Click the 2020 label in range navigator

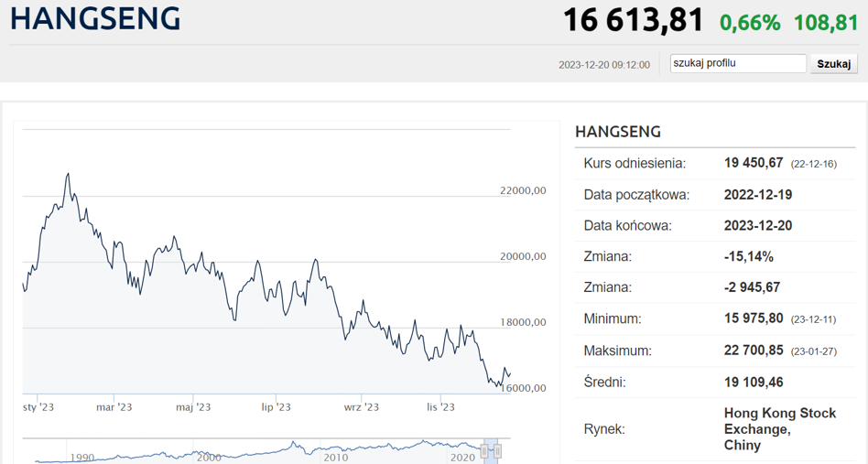click(x=462, y=458)
